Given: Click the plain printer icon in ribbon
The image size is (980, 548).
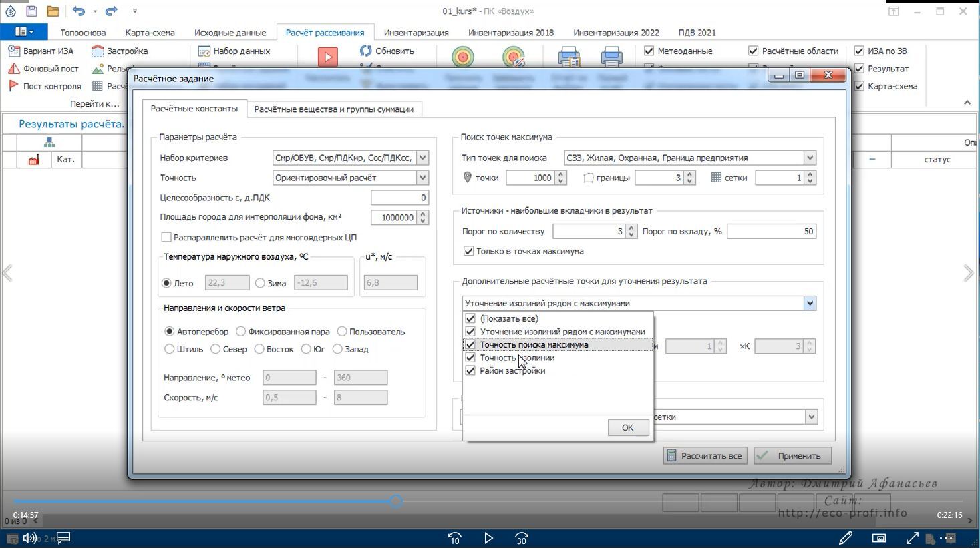Looking at the screenshot, I should pyautogui.click(x=611, y=57).
